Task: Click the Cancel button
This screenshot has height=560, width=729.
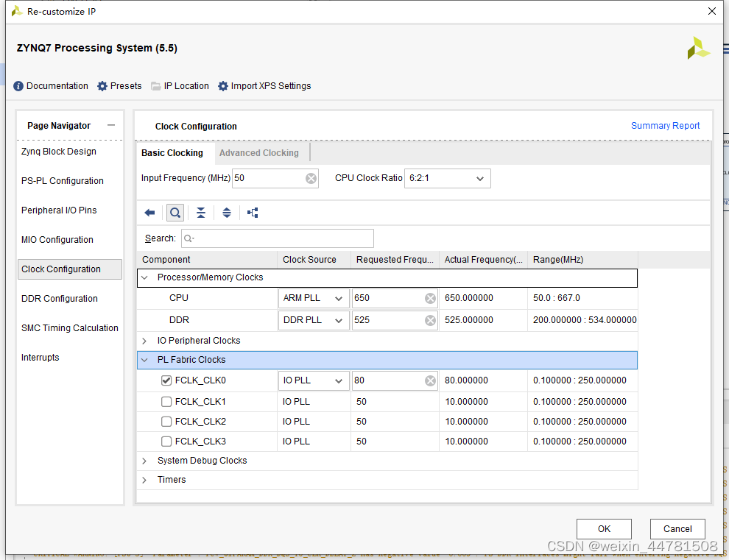Action: tap(677, 529)
